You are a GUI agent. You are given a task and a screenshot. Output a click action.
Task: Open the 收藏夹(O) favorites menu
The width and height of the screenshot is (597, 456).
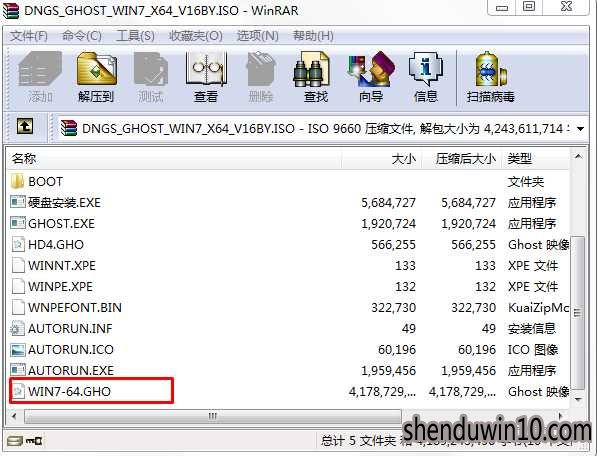(195, 36)
